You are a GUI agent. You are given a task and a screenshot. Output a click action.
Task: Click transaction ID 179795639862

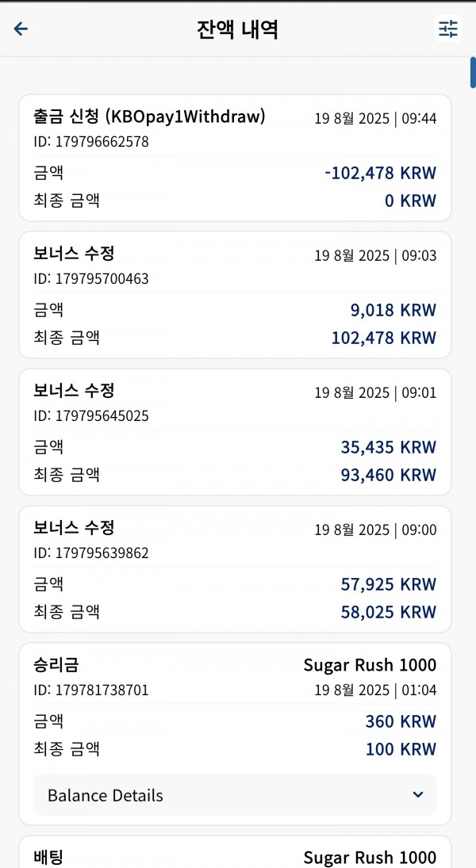tap(91, 553)
